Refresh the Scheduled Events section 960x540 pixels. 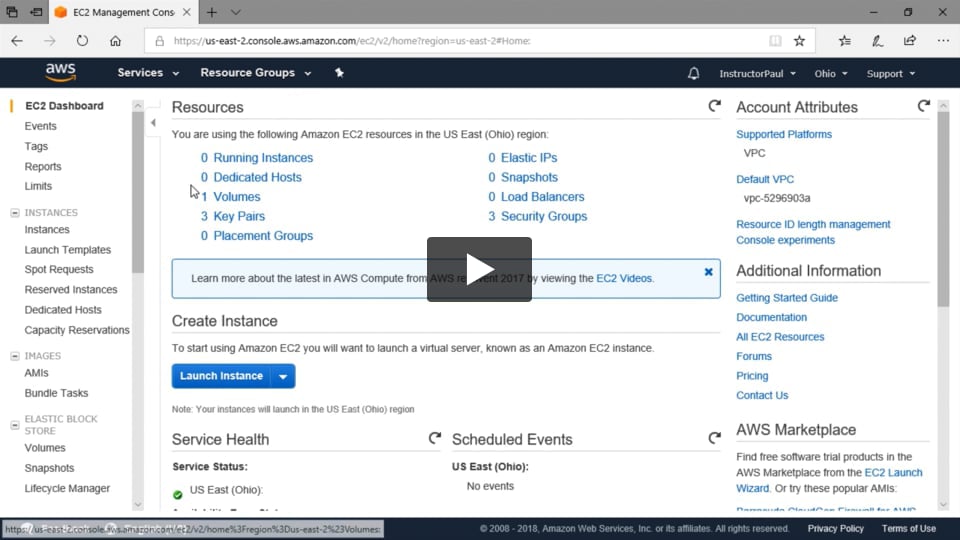pos(714,438)
